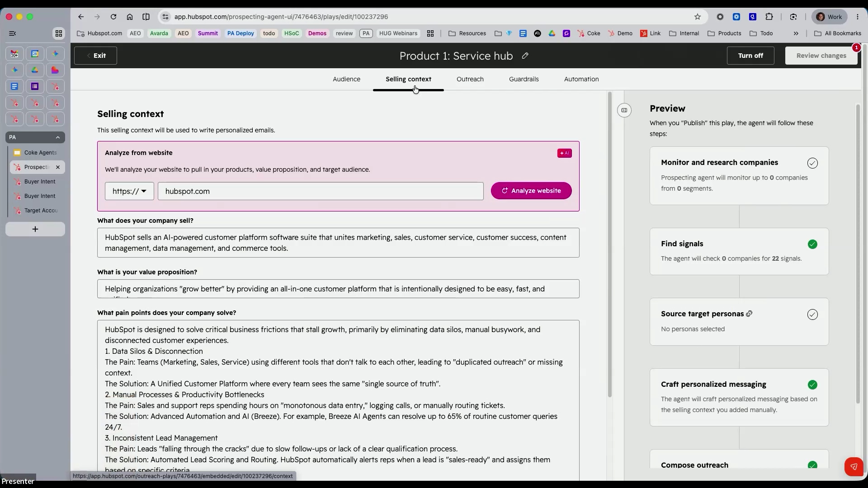Open the HUG Webinars bookmark
868x488 pixels.
click(398, 33)
